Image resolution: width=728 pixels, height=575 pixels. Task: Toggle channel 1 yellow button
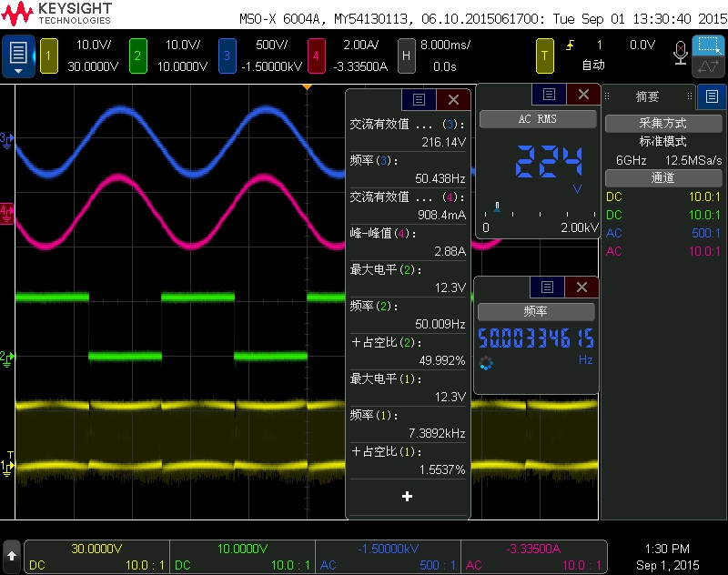coord(49,56)
